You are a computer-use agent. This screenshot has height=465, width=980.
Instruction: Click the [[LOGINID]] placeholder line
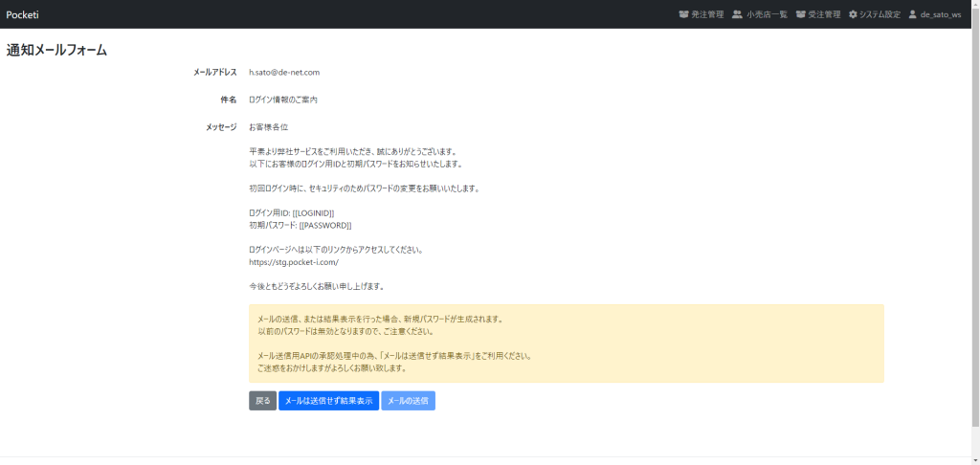coord(291,213)
